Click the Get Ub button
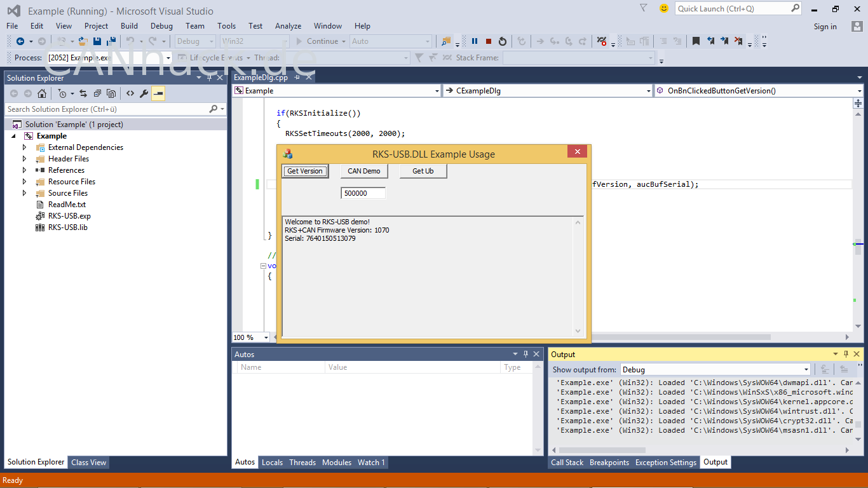The width and height of the screenshot is (868, 488). [x=423, y=171]
